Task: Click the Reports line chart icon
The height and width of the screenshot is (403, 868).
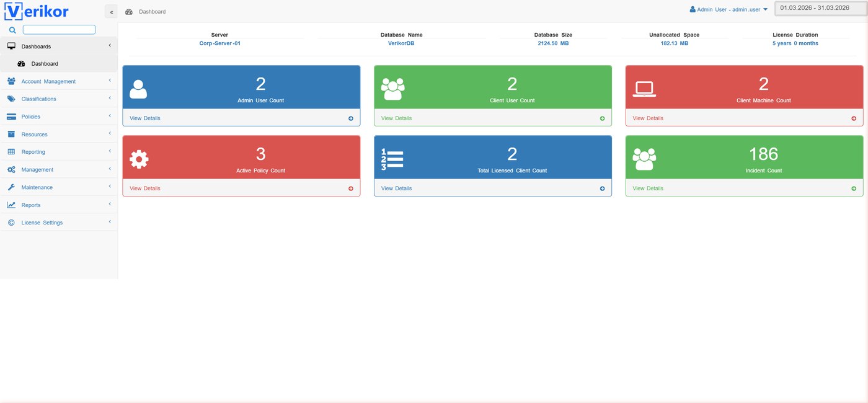Action: pyautogui.click(x=11, y=205)
